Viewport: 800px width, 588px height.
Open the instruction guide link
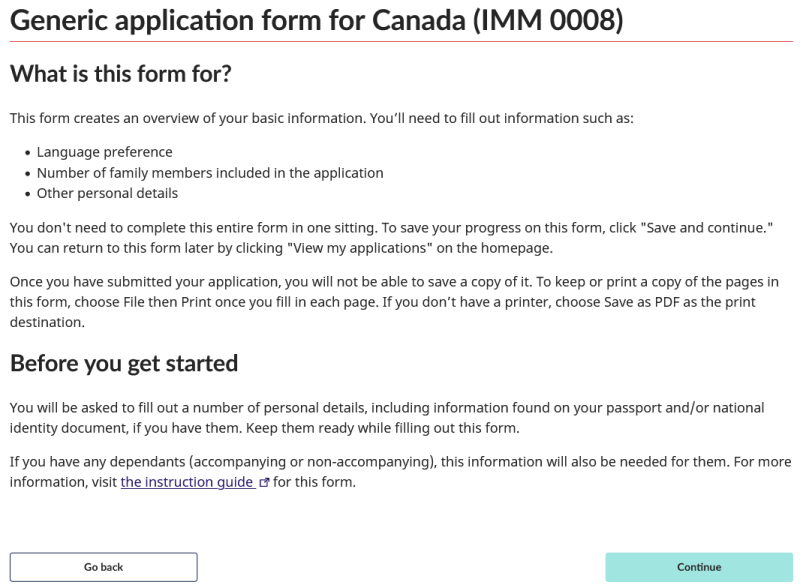(x=186, y=482)
